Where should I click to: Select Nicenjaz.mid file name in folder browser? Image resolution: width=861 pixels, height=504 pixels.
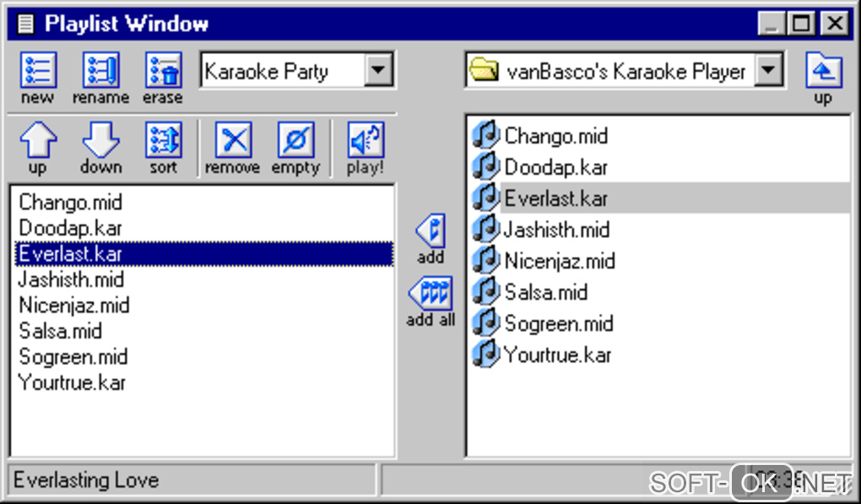click(x=560, y=261)
